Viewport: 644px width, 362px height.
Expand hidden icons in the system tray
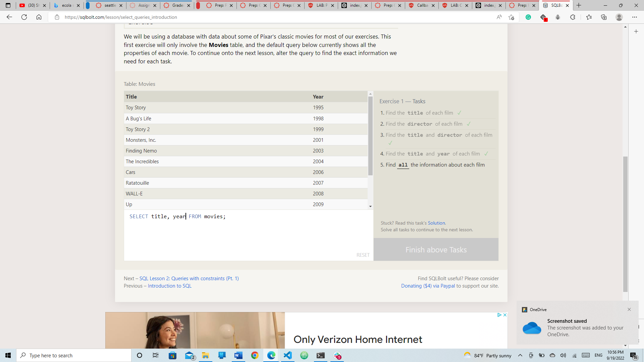(520, 355)
